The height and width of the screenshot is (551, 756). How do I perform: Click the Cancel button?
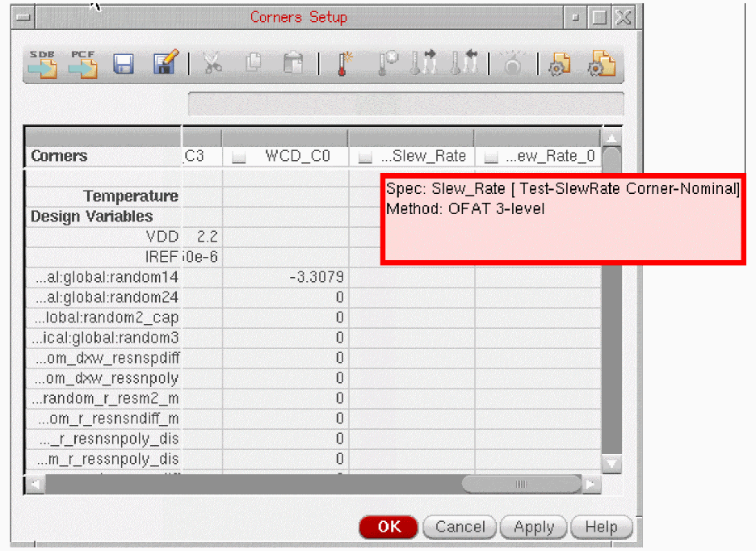(460, 527)
